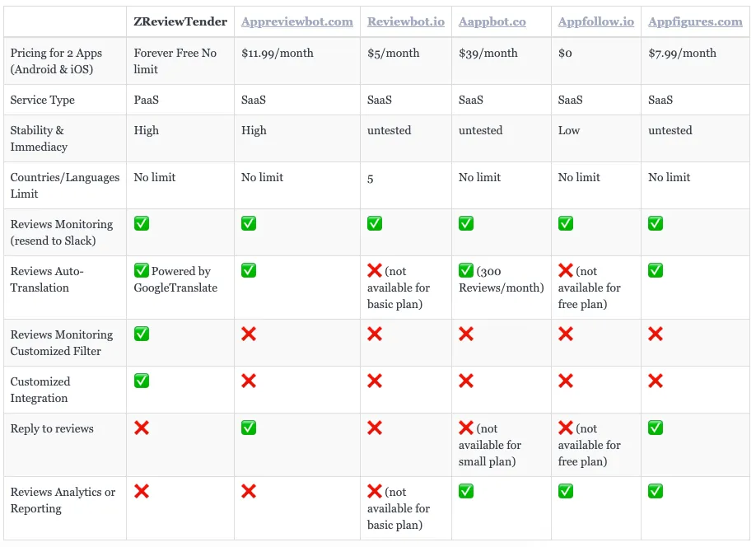This screenshot has height=547, width=756.
Task: Click Appreviewbot.com's Reviews Auto-Translation green checkmark
Action: click(249, 270)
